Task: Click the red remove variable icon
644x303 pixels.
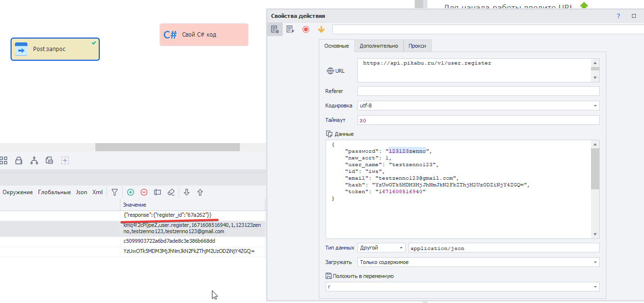Action: point(144,192)
